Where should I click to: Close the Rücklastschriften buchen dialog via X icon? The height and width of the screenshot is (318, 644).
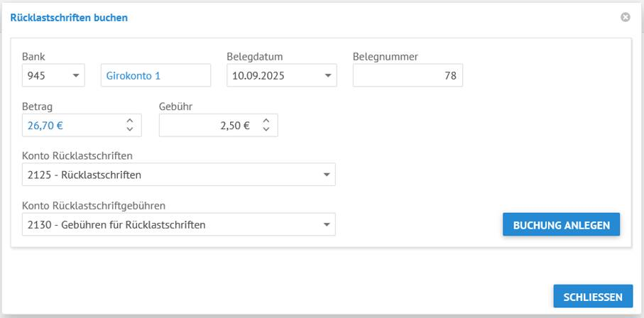(x=626, y=17)
